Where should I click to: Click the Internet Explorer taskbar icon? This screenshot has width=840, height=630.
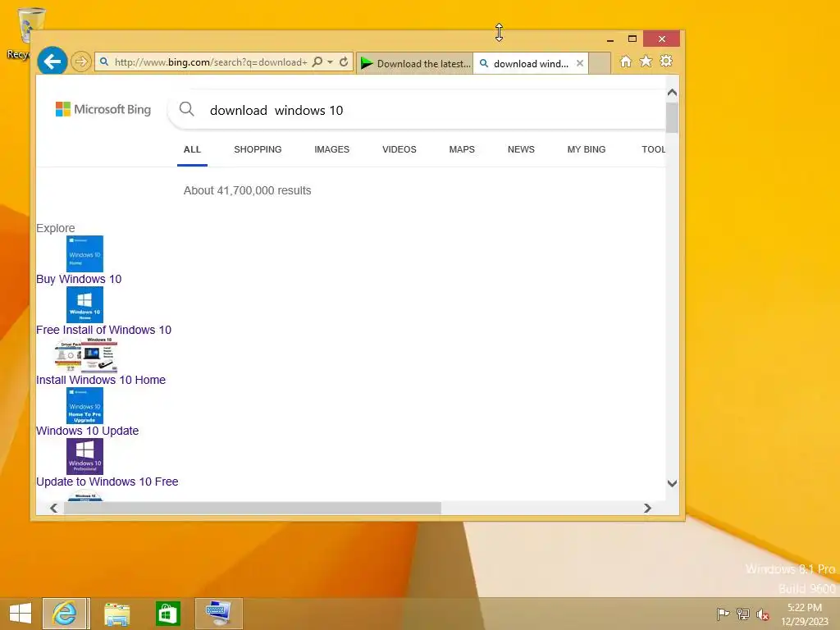coord(65,614)
